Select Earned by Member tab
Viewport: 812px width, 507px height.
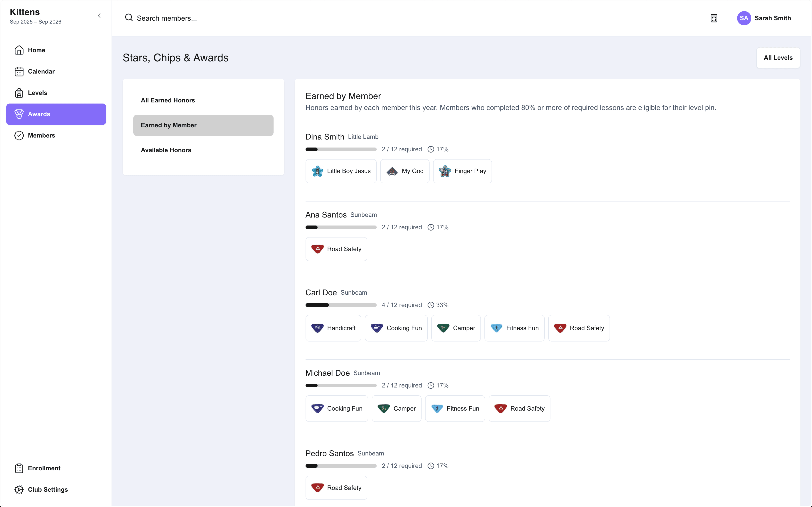point(203,125)
